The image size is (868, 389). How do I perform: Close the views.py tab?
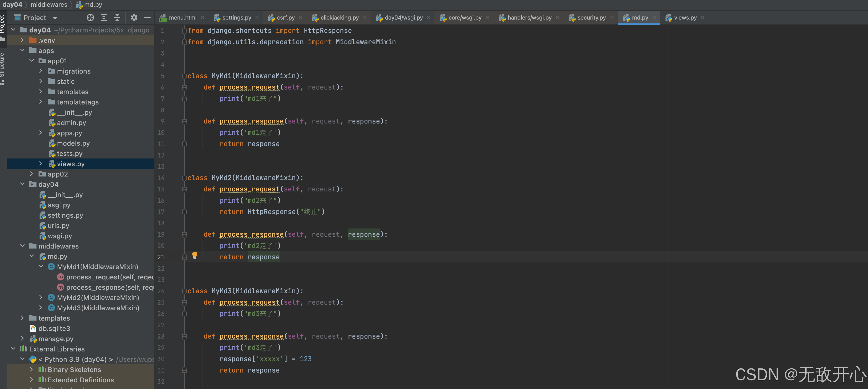pyautogui.click(x=703, y=17)
